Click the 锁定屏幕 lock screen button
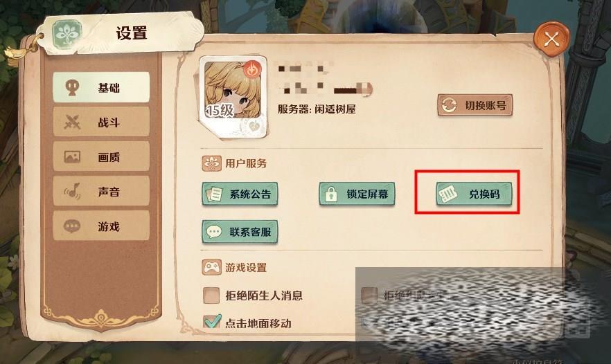611x364 pixels. [x=357, y=194]
